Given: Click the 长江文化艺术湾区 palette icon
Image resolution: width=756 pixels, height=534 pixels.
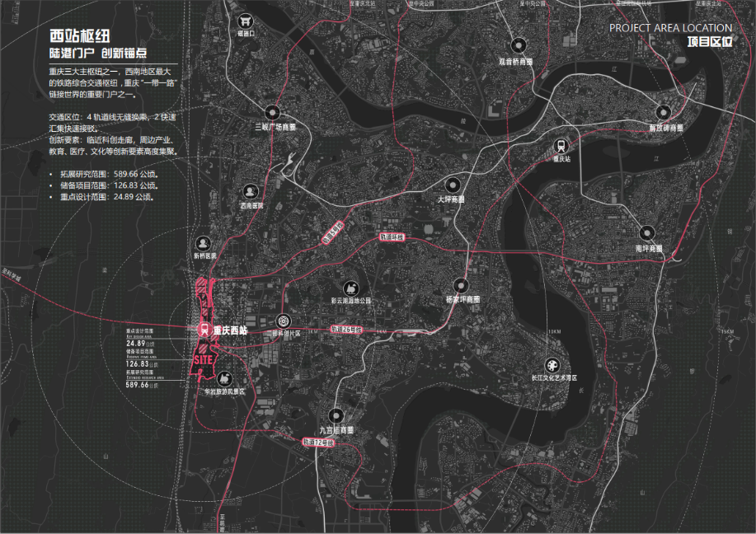Looking at the screenshot, I should pyautogui.click(x=552, y=365).
